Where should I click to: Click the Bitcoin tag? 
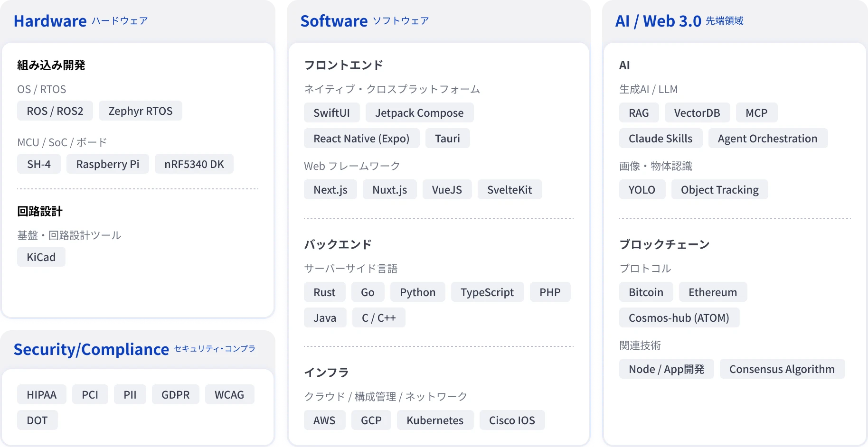(646, 292)
